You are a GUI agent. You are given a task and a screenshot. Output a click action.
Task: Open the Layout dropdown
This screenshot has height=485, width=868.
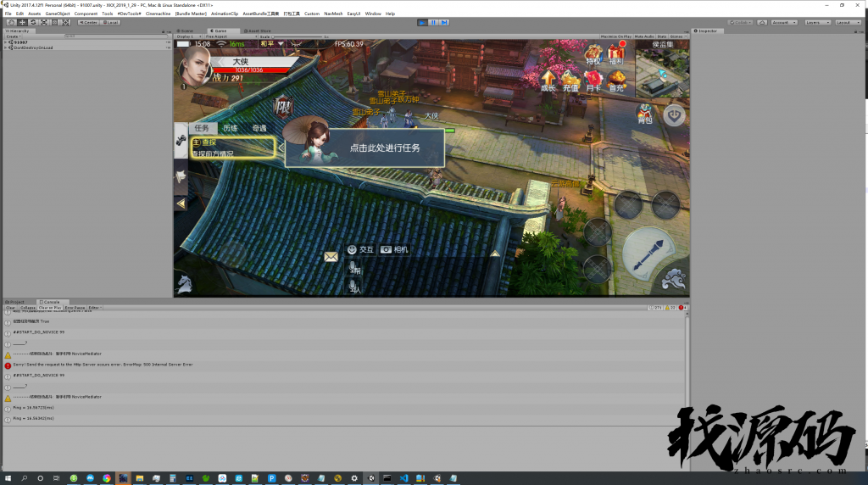click(848, 23)
